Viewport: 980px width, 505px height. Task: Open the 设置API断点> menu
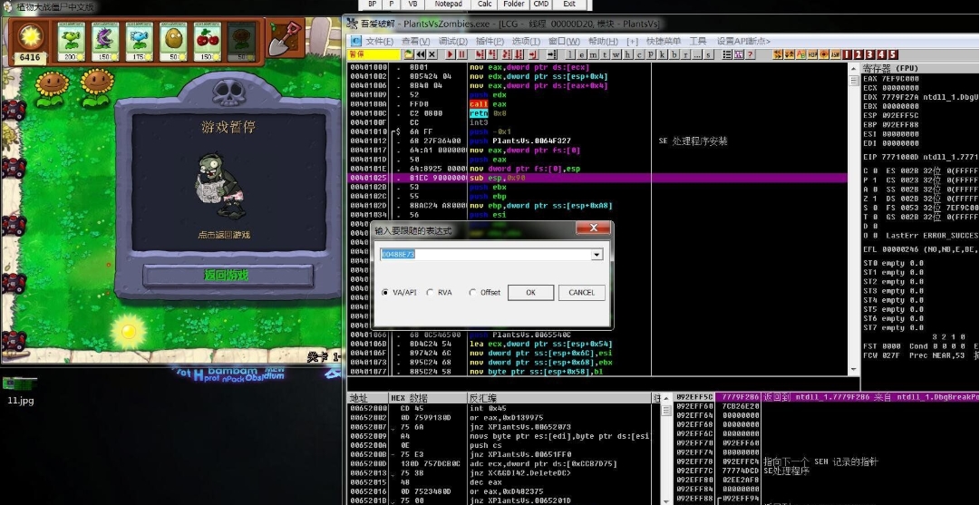click(x=743, y=41)
